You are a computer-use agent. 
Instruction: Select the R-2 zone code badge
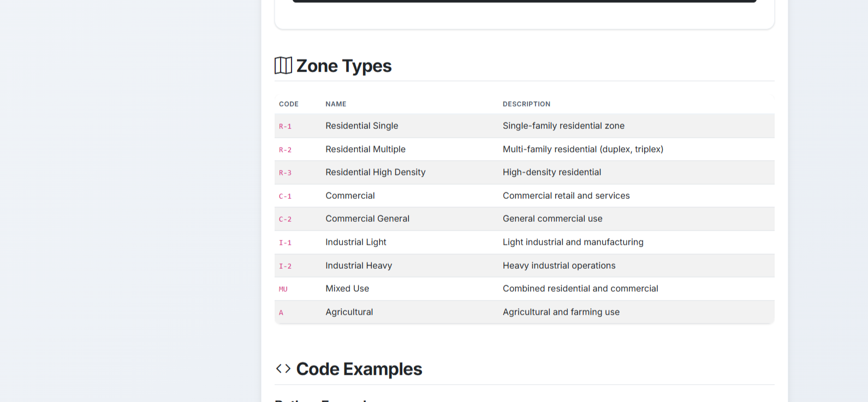click(285, 150)
